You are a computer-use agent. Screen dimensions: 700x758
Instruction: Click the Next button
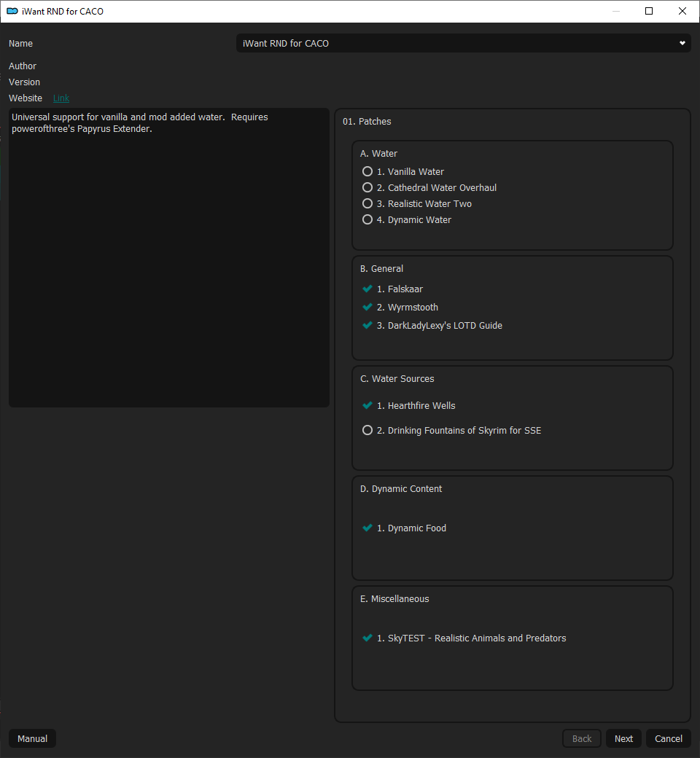click(623, 738)
